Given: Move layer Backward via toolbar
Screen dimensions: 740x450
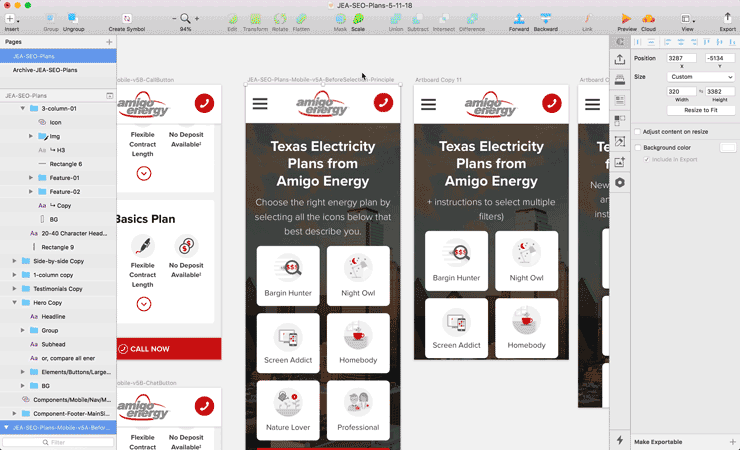Looking at the screenshot, I should (x=546, y=19).
